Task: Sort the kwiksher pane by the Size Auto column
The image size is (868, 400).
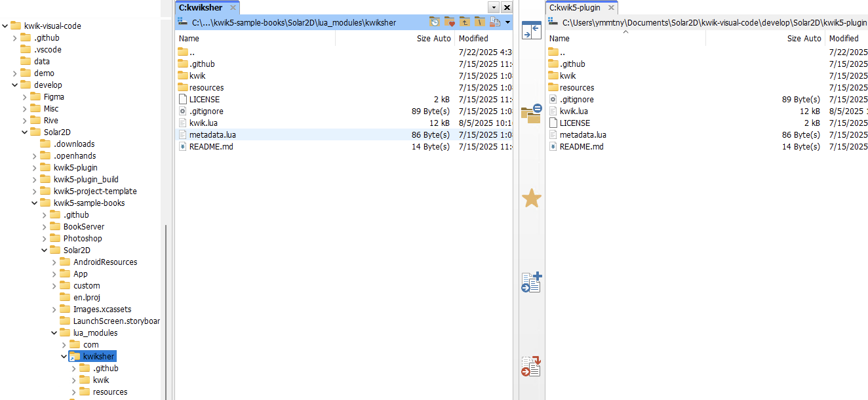Action: click(395, 39)
